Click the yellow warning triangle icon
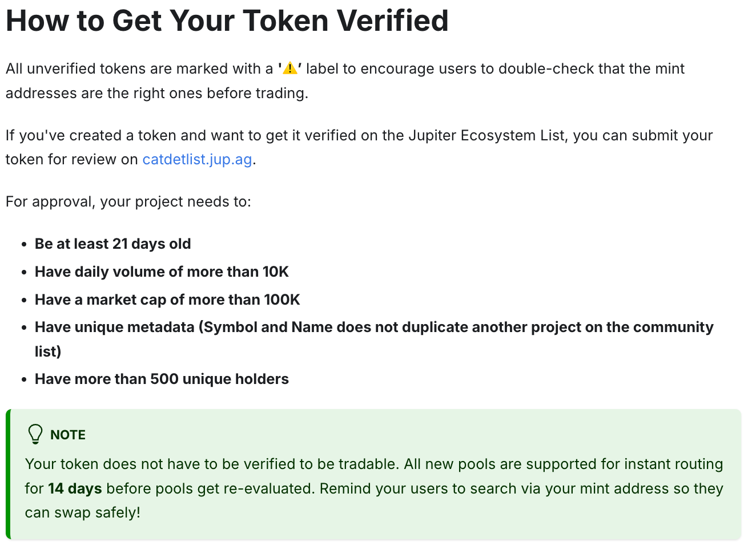The image size is (756, 558). (x=290, y=68)
